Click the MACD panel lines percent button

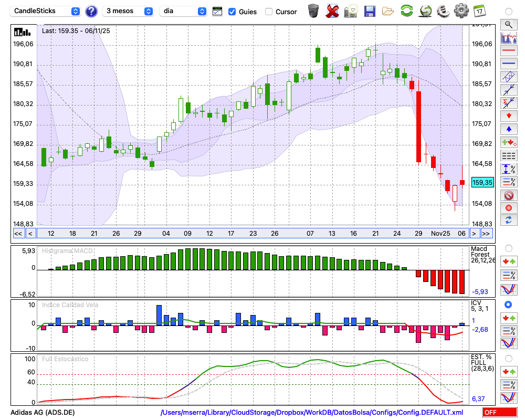(x=509, y=275)
